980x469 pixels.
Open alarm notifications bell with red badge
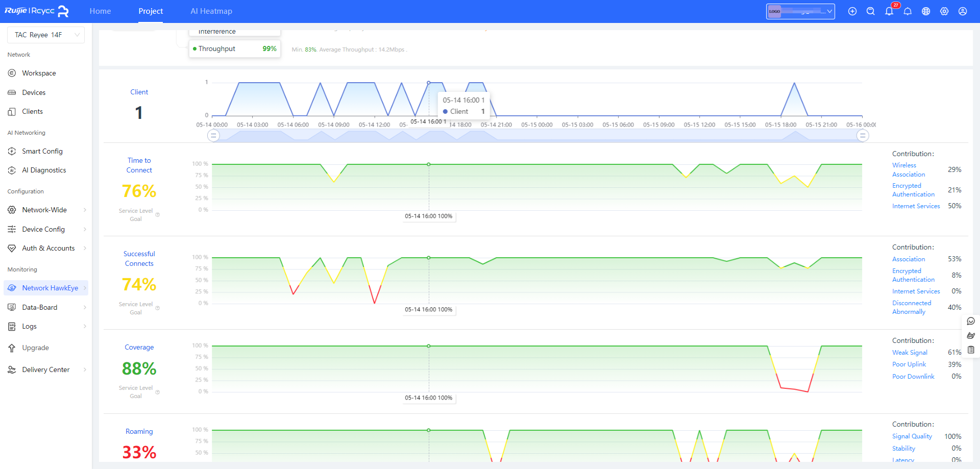[x=889, y=11]
